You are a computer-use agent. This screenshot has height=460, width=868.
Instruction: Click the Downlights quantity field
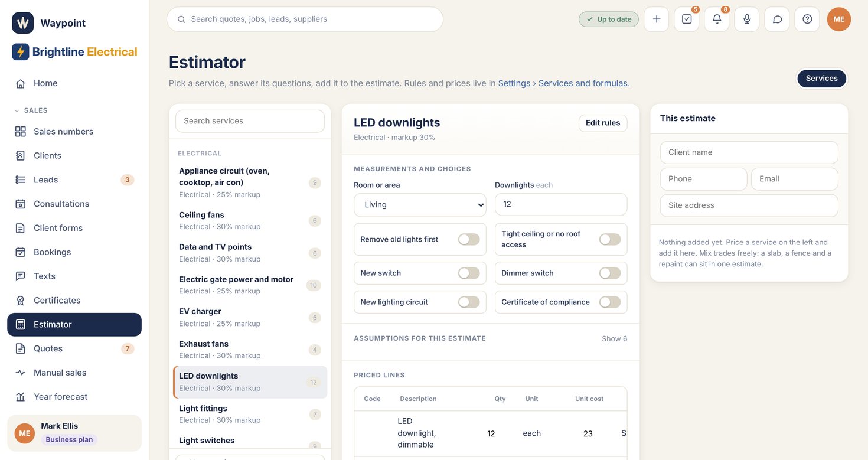click(x=561, y=204)
